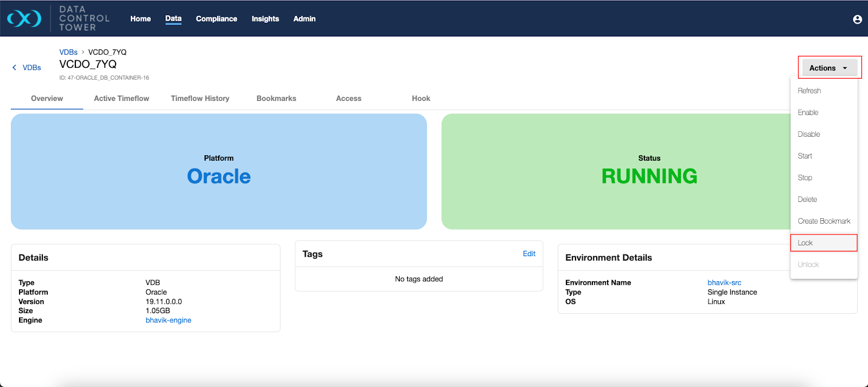
Task: Select Disable from the Actions list
Action: coord(808,135)
